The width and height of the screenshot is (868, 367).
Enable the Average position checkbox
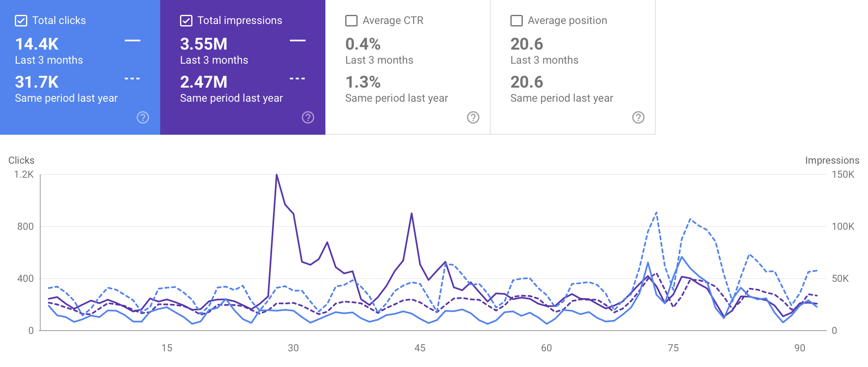pos(517,21)
